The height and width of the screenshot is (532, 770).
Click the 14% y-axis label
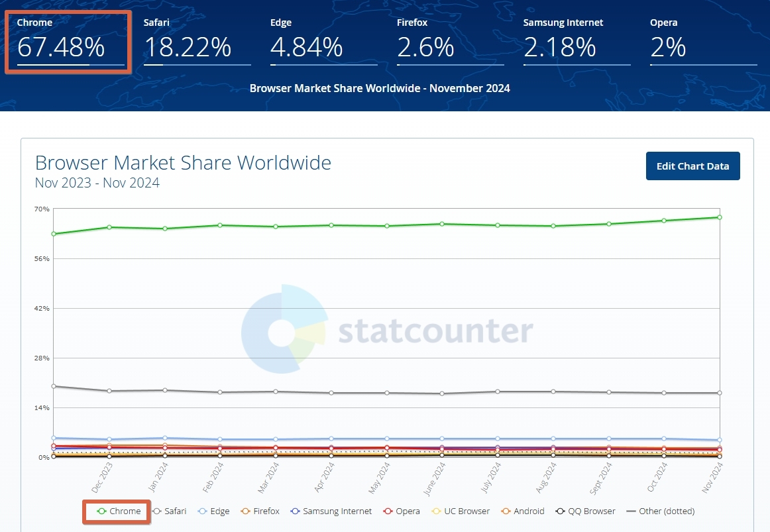point(42,407)
